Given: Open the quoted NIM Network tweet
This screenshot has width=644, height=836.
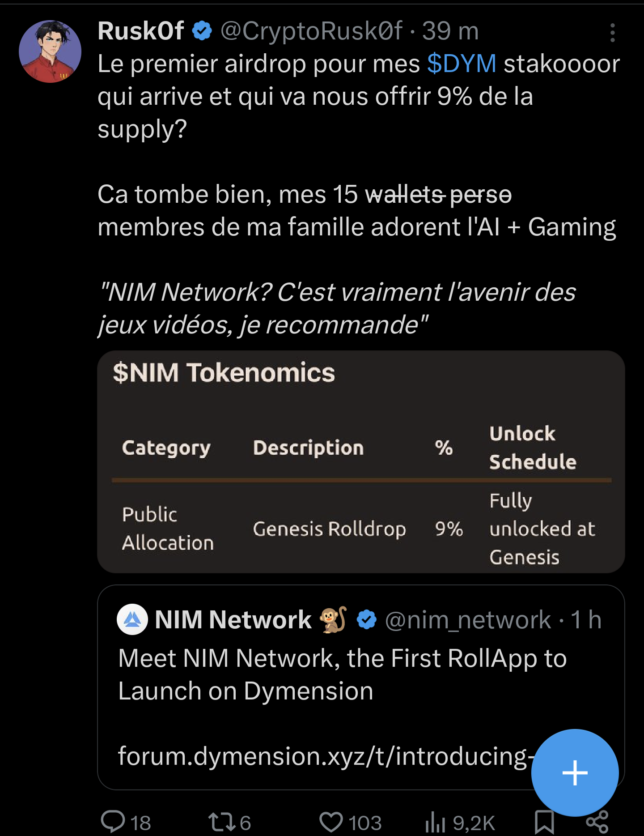Looking at the screenshot, I should pos(343,674).
